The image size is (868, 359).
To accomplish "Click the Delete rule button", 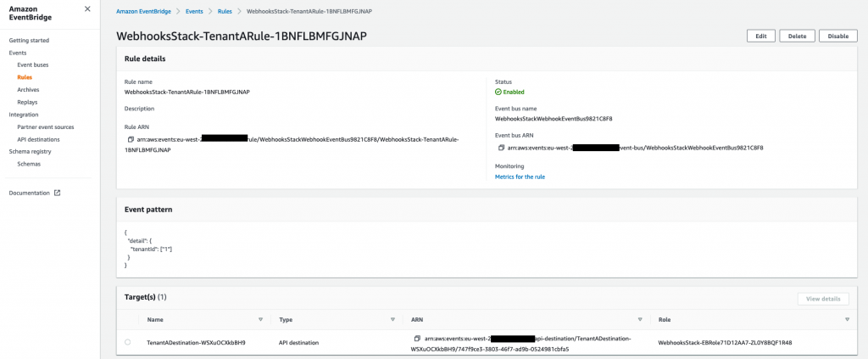I will click(x=797, y=36).
